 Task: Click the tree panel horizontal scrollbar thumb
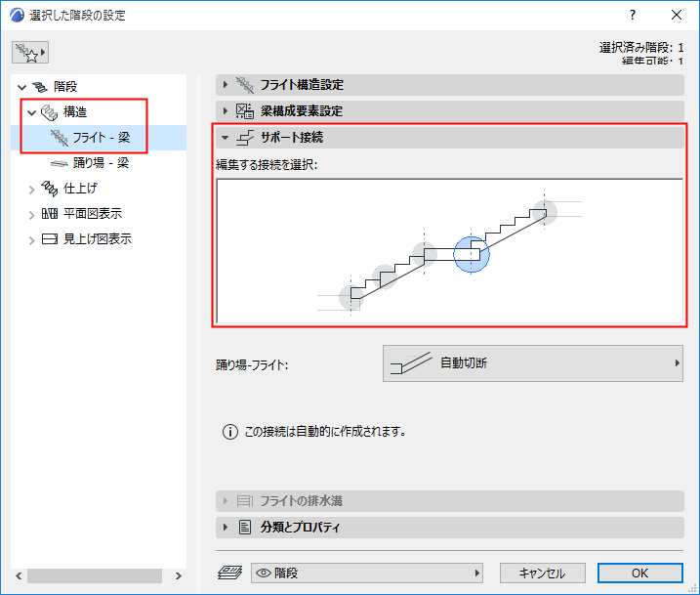pyautogui.click(x=95, y=575)
